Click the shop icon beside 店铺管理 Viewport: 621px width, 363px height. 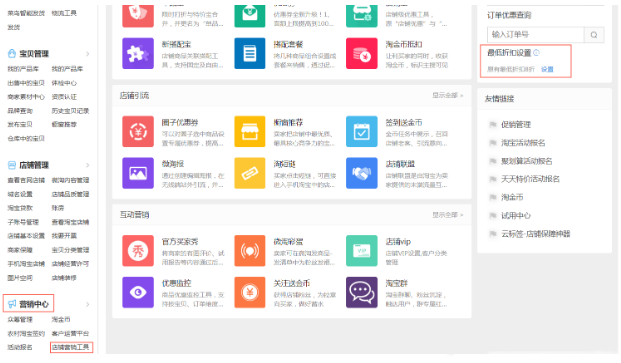12,165
